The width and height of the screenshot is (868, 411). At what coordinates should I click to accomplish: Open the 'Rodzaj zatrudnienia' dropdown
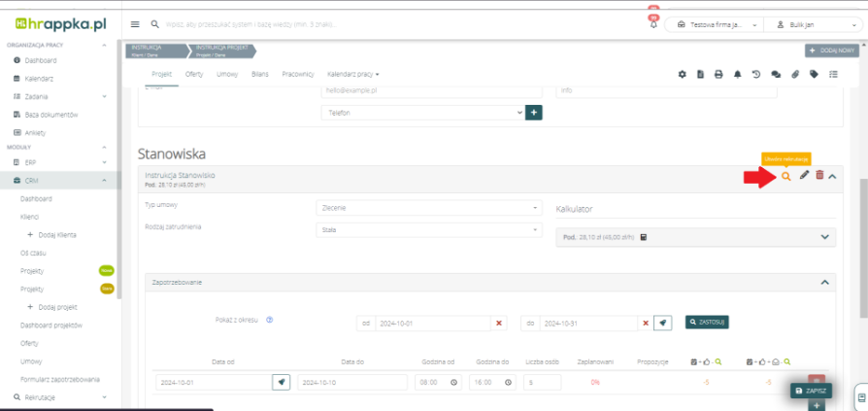coord(428,229)
